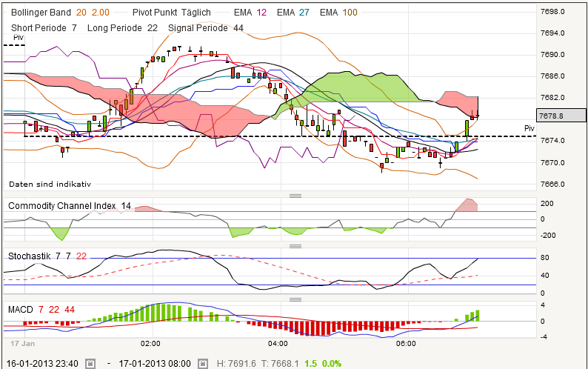Screen dimensions: 588x369
Task: Click the EMA 100 legend entry
Action: (x=338, y=13)
